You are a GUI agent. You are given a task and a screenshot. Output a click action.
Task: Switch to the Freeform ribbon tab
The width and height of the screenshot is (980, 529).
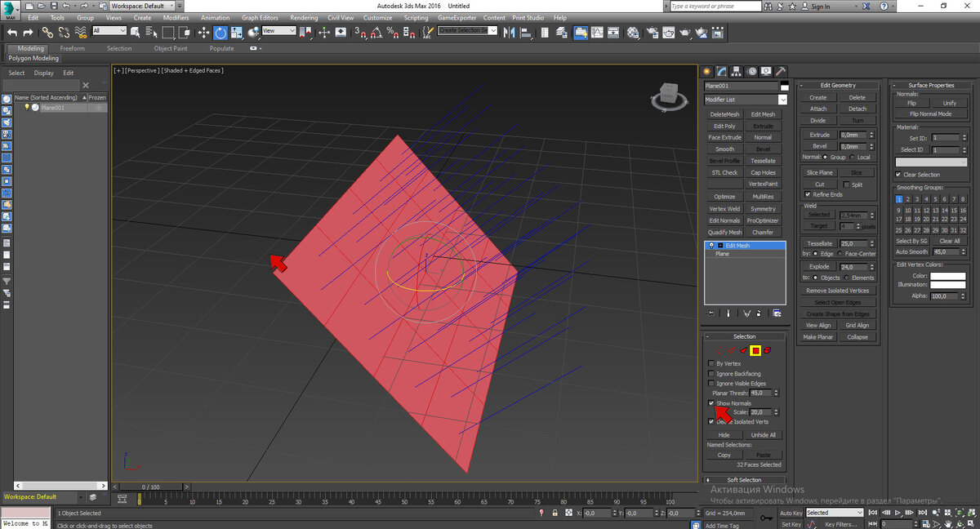72,48
